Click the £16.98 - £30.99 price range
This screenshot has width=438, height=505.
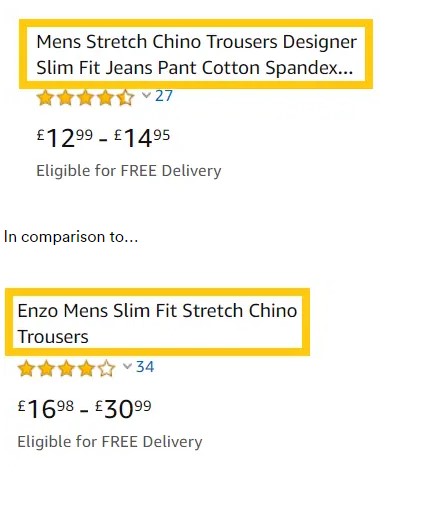pos(84,408)
